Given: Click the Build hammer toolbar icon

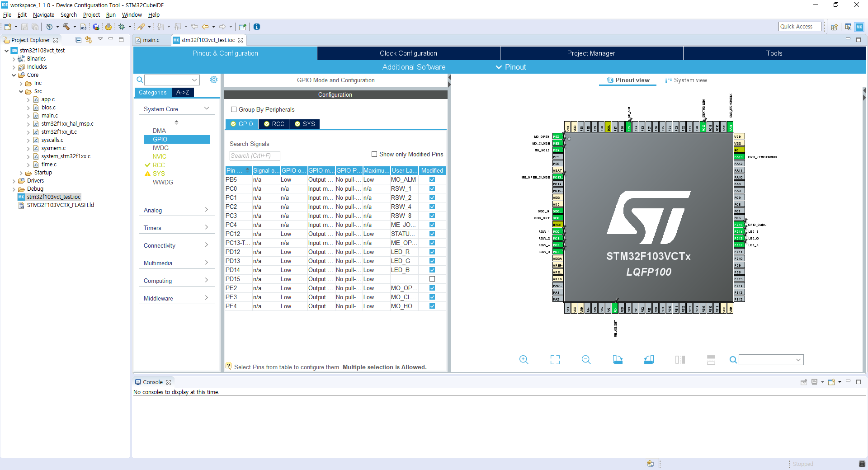Looking at the screenshot, I should [x=66, y=27].
